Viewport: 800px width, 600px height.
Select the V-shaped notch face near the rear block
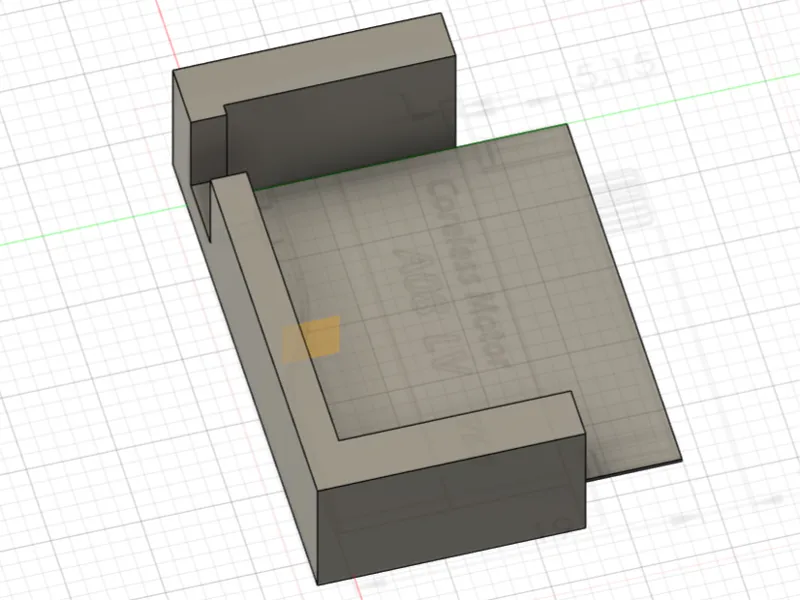pyautogui.click(x=204, y=209)
